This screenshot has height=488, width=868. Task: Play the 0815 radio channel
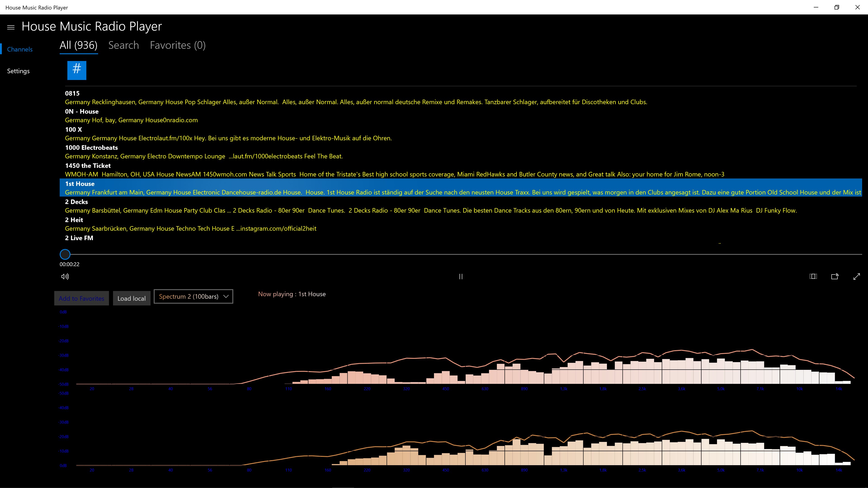(x=72, y=93)
